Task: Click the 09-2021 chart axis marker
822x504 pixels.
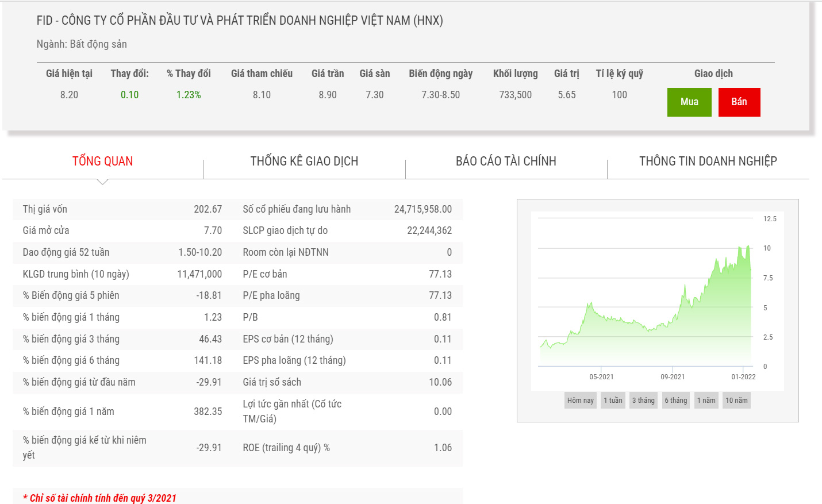Action: point(672,377)
